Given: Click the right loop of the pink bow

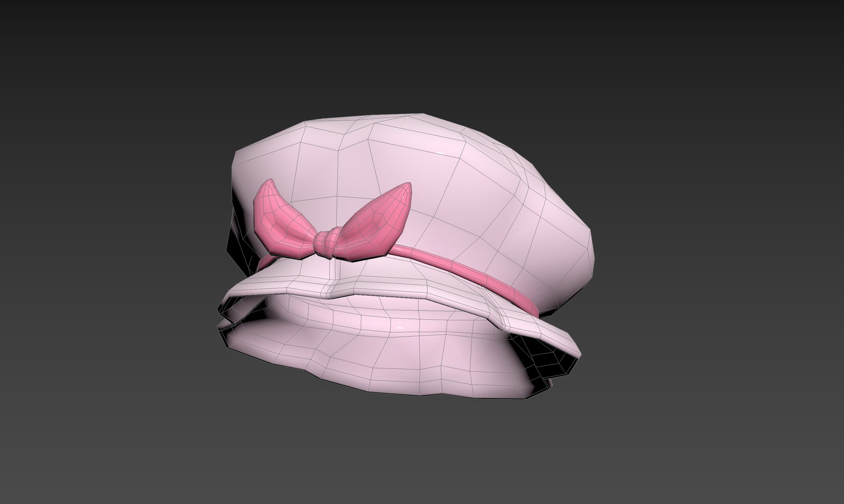Looking at the screenshot, I should tap(374, 223).
